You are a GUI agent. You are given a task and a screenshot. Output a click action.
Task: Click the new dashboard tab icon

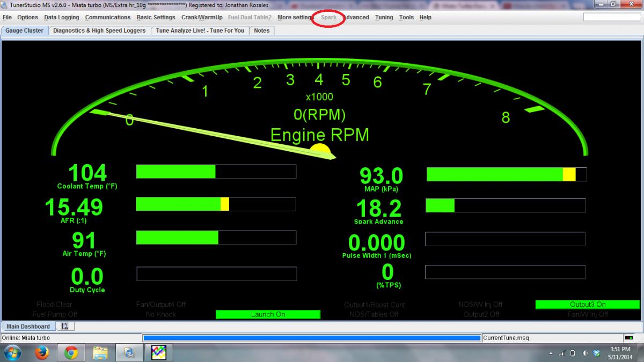64,326
